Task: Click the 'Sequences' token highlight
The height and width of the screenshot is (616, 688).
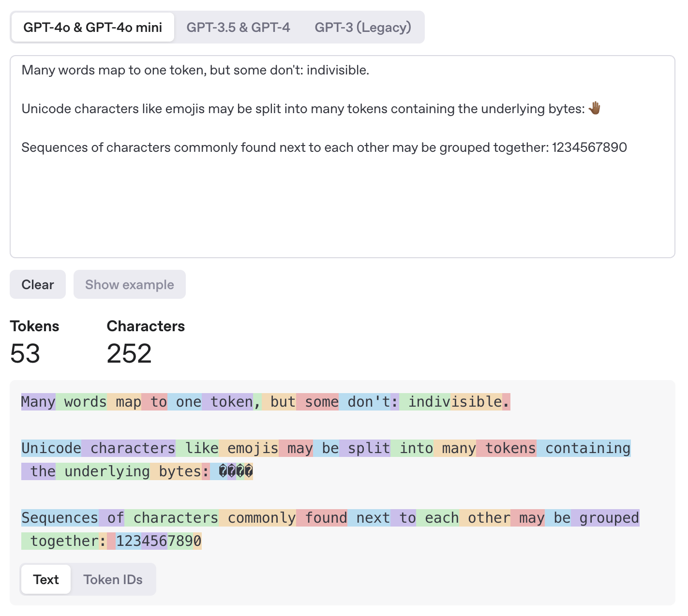Action: (59, 517)
